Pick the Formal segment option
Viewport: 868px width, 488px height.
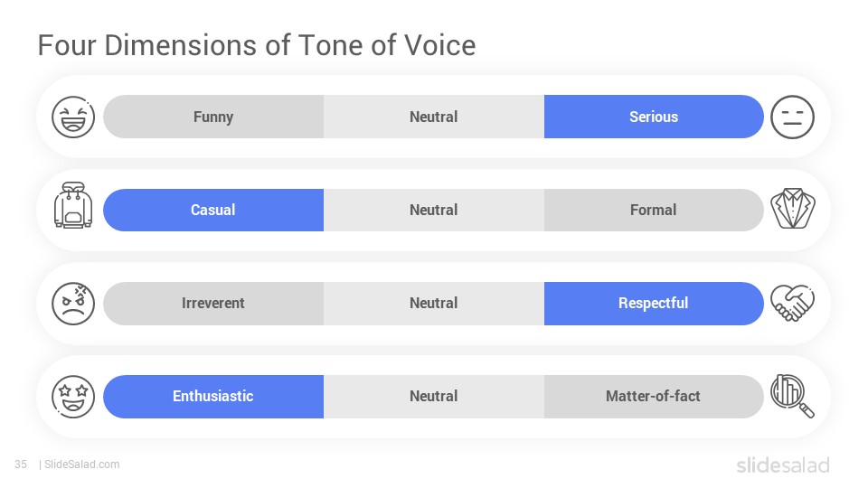click(654, 211)
